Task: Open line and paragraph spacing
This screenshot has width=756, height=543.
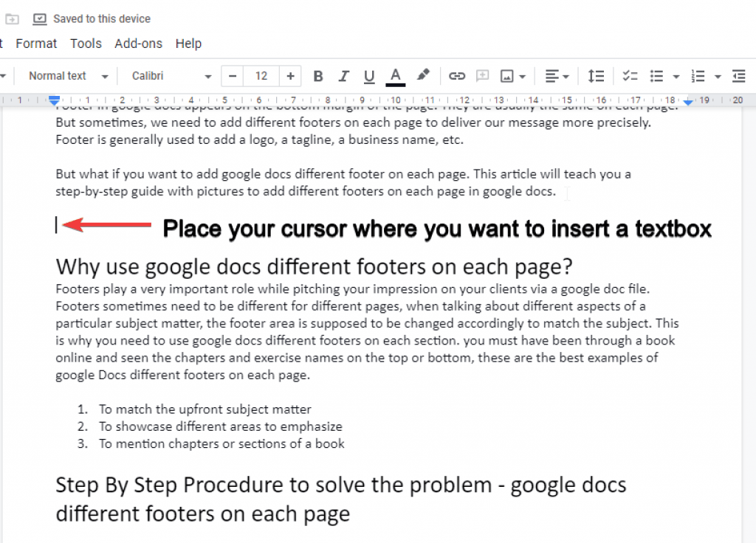Action: (596, 76)
